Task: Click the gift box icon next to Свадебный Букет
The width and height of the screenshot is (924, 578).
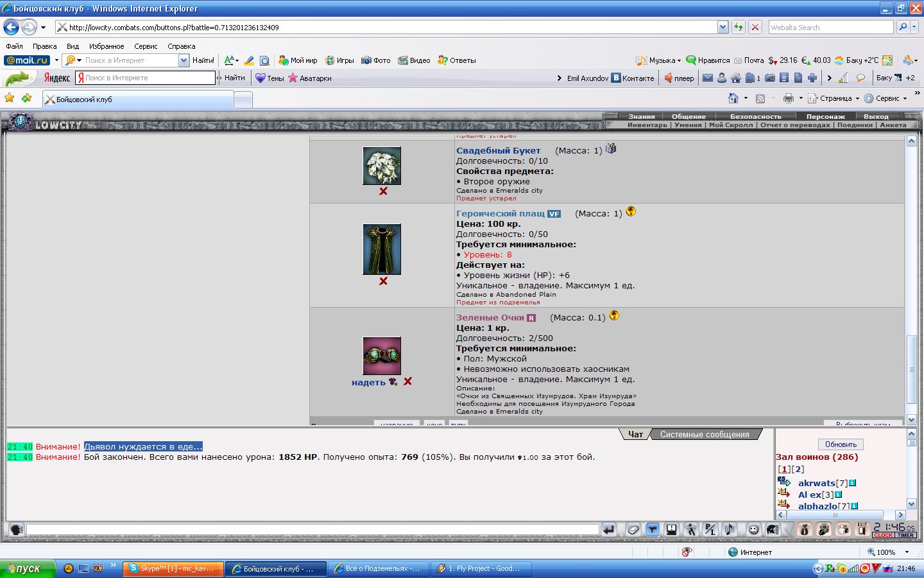Action: point(611,148)
